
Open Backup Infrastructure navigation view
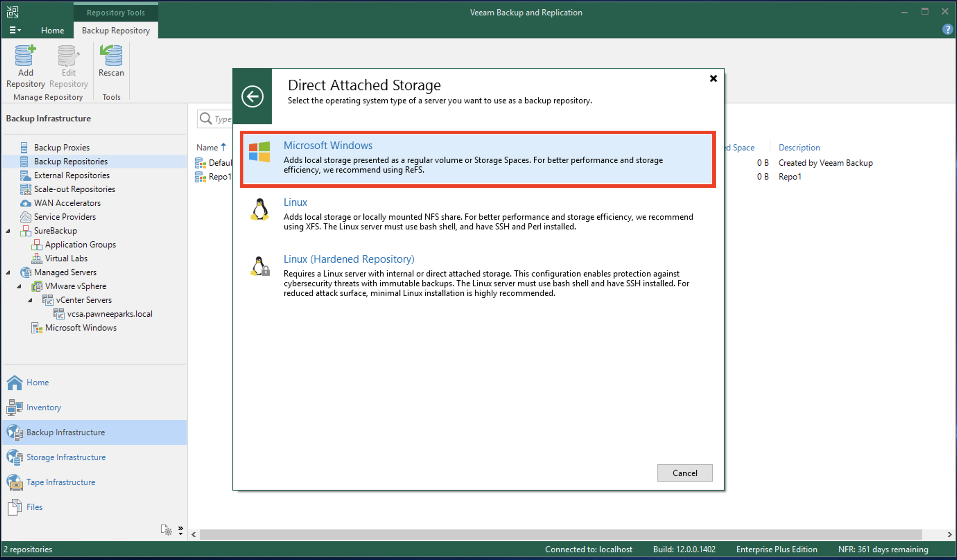(x=94, y=432)
